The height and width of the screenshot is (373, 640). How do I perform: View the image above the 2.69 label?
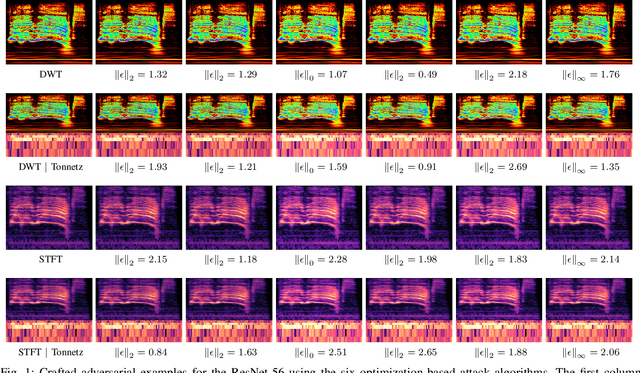point(499,125)
